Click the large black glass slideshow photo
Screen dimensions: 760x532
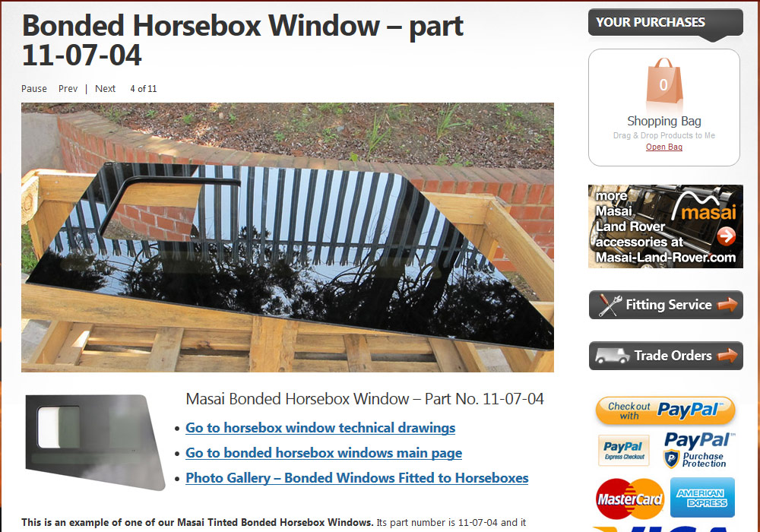pos(287,237)
